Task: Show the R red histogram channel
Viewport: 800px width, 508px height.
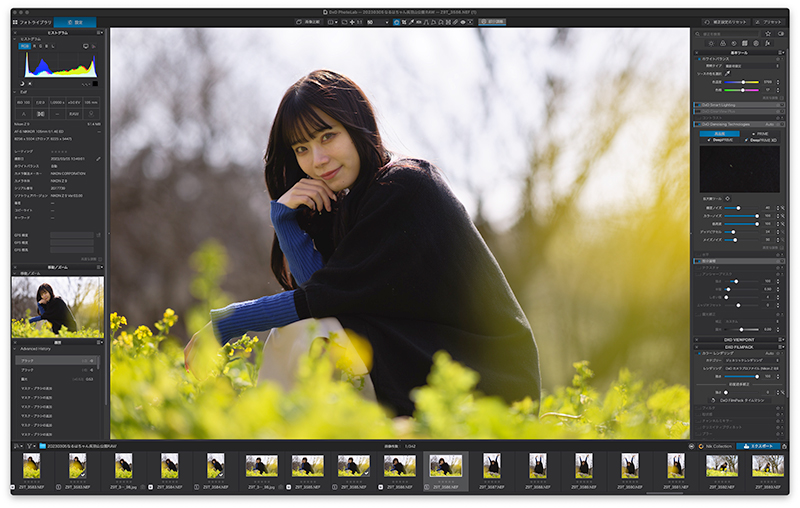Action: [35, 46]
